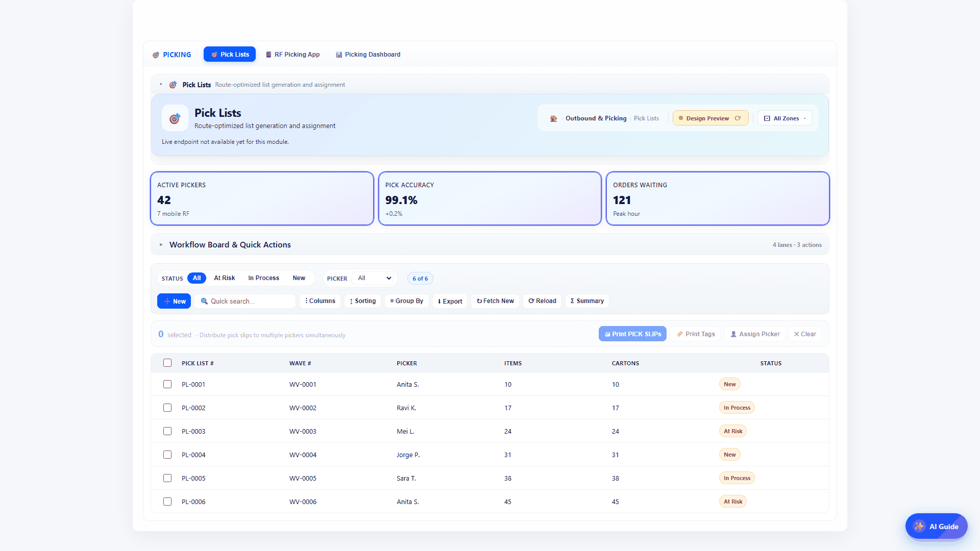Open the Group By menu
The height and width of the screenshot is (551, 980).
pos(407,301)
